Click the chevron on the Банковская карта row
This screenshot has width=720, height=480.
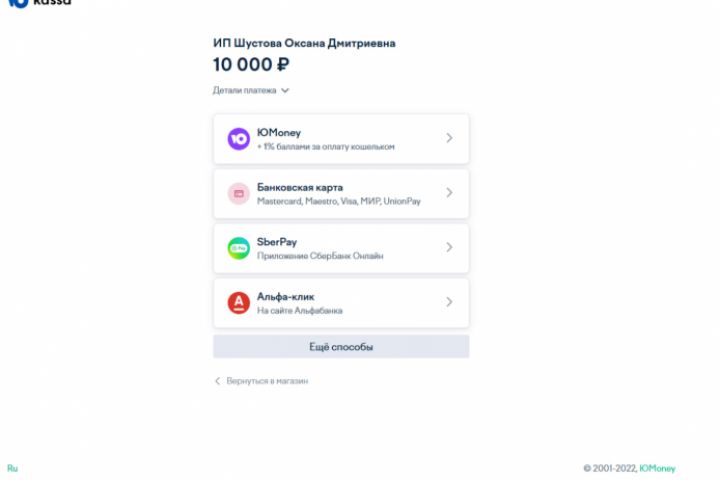coord(449,192)
